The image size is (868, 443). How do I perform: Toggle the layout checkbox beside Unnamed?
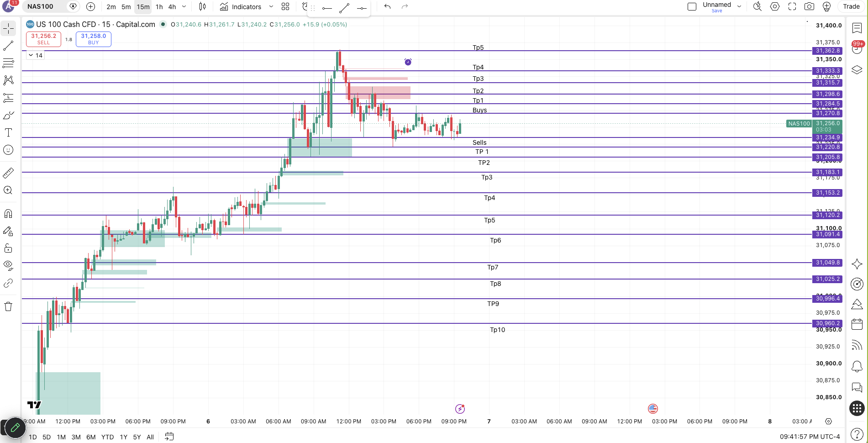point(692,6)
